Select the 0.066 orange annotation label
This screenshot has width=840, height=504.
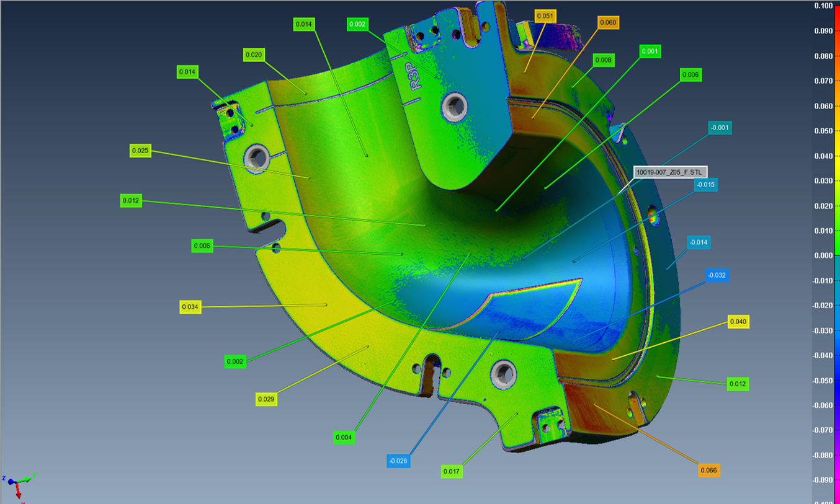point(709,471)
